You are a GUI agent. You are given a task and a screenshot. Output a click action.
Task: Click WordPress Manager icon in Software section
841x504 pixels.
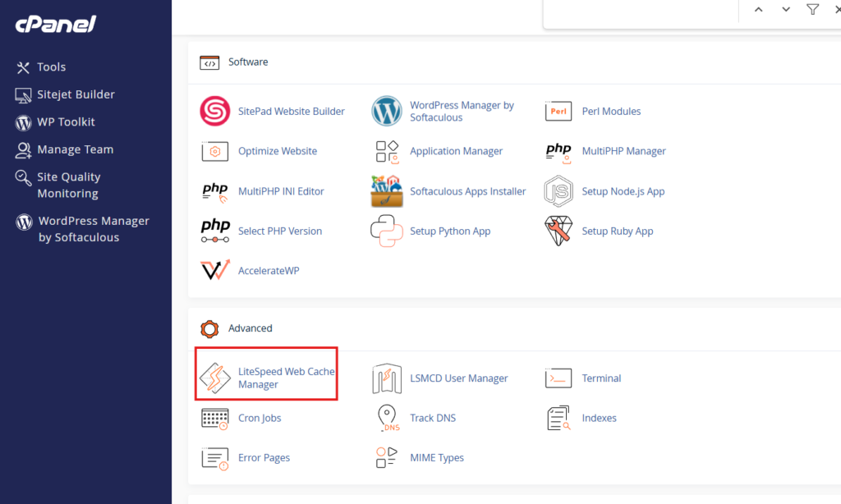(387, 111)
